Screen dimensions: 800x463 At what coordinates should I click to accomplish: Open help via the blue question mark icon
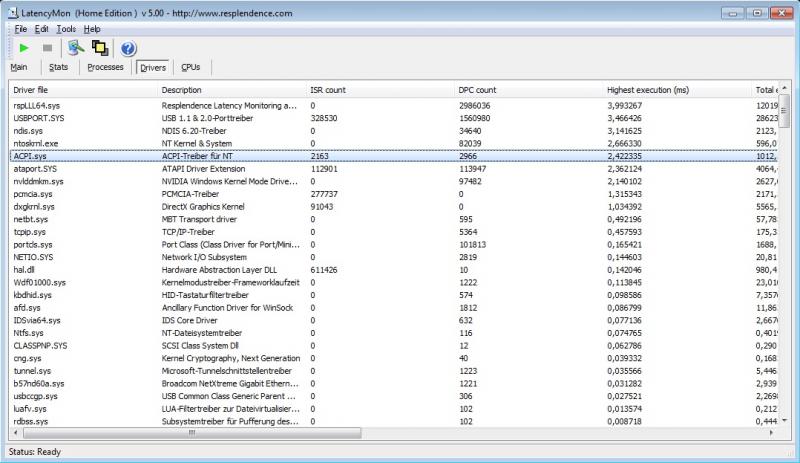[128, 48]
